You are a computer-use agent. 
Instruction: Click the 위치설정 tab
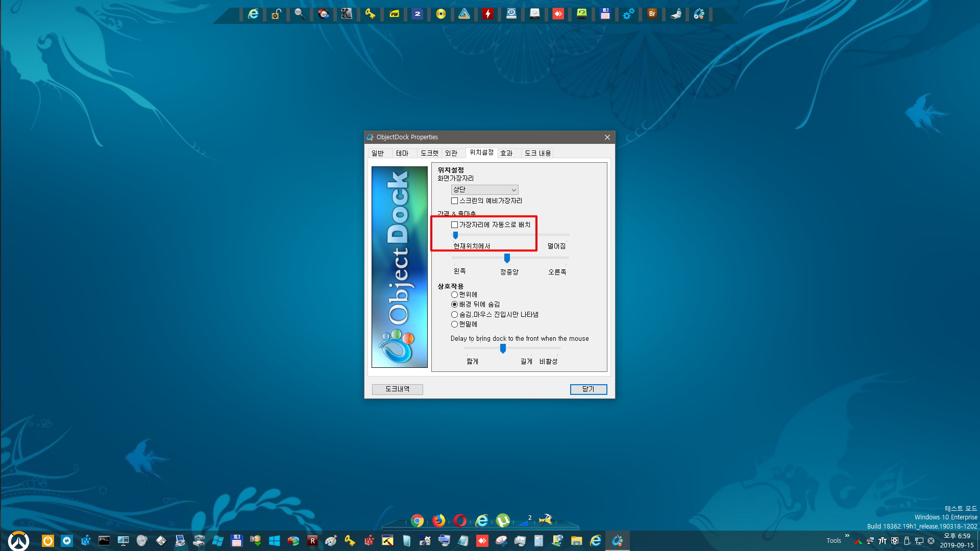[481, 153]
